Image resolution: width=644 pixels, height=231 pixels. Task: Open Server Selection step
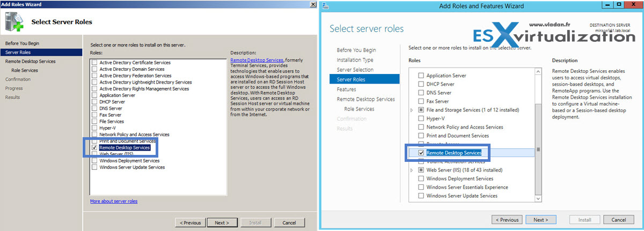pos(355,70)
